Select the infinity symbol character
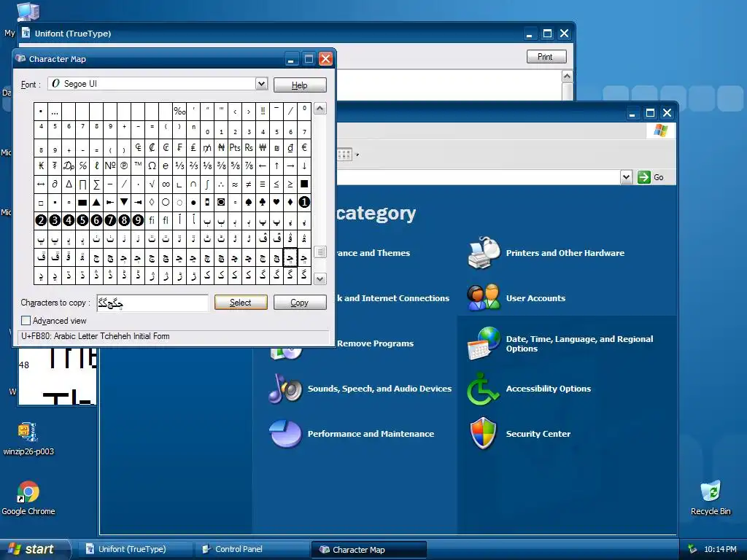Image resolution: width=747 pixels, height=560 pixels. pyautogui.click(x=166, y=184)
